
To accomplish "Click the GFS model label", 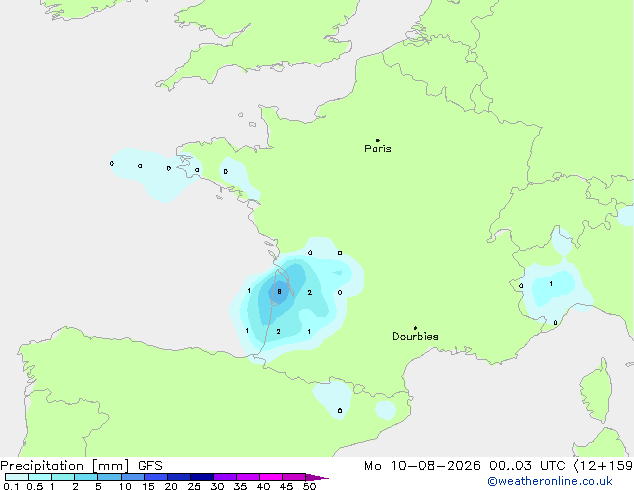I will click(x=150, y=466).
